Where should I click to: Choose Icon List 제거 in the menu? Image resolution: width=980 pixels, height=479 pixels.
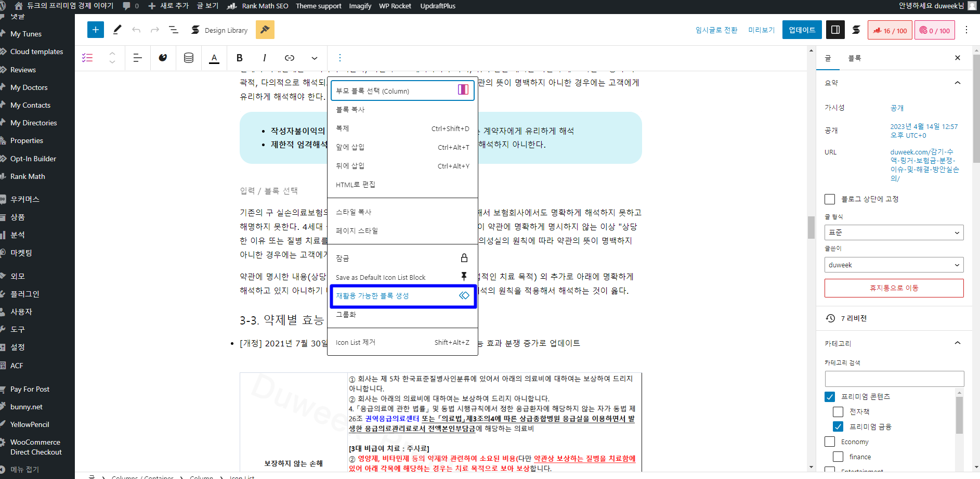coord(403,342)
